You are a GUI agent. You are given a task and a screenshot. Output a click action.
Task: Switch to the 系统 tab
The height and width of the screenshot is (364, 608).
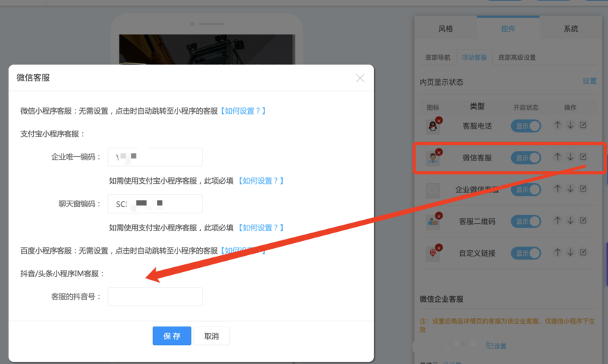click(x=571, y=29)
